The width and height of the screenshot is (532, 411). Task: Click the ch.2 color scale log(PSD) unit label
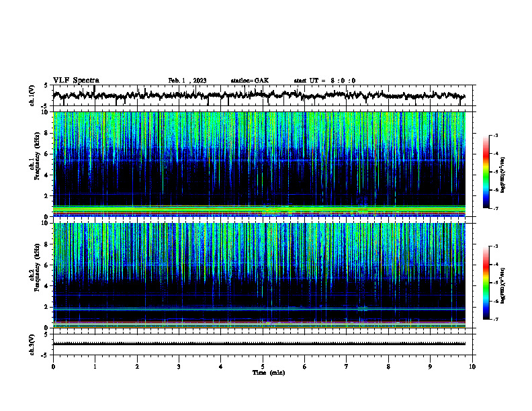point(503,285)
